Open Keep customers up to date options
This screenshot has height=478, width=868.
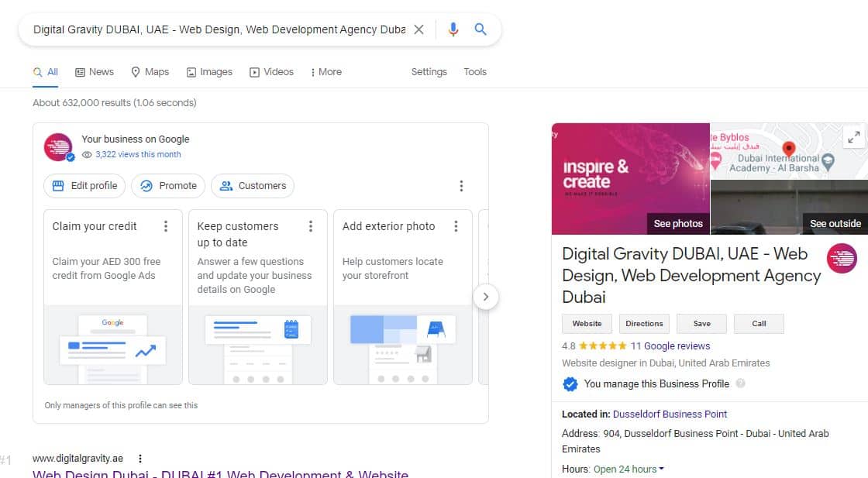(x=311, y=226)
